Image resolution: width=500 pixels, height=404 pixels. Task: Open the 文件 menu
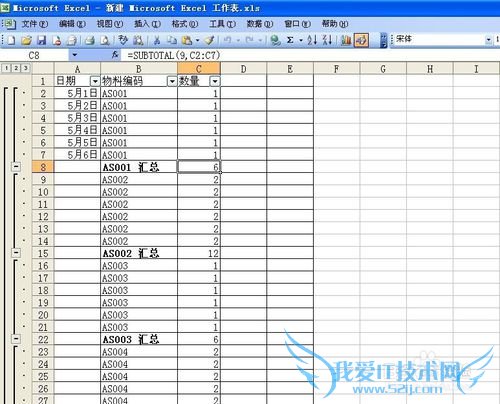pos(35,24)
